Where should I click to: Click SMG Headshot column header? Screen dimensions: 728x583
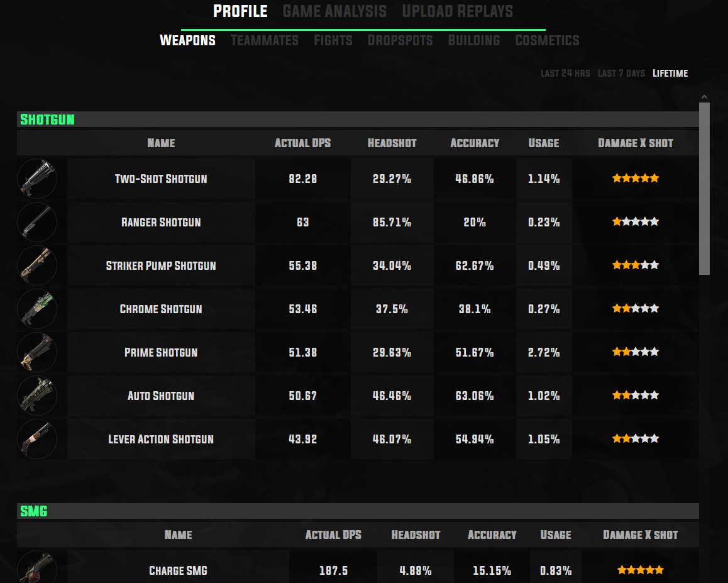(416, 535)
